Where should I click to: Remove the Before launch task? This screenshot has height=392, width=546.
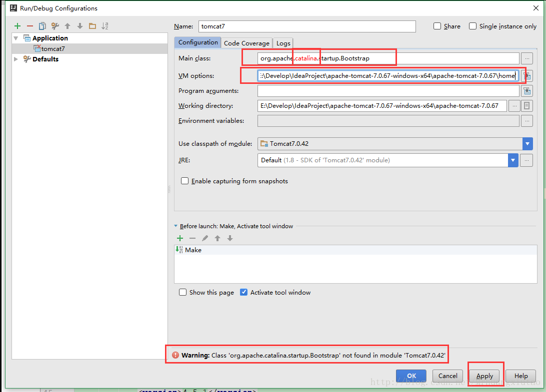coord(192,238)
